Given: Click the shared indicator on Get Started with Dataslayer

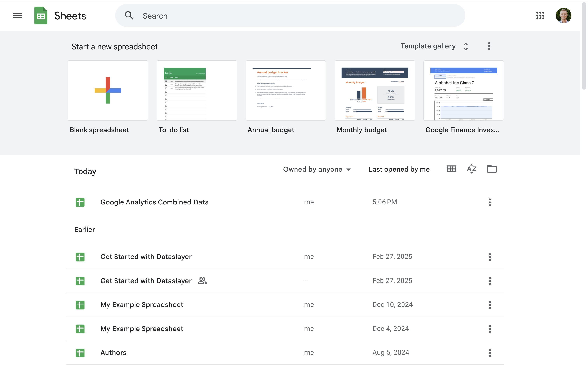Looking at the screenshot, I should (202, 281).
